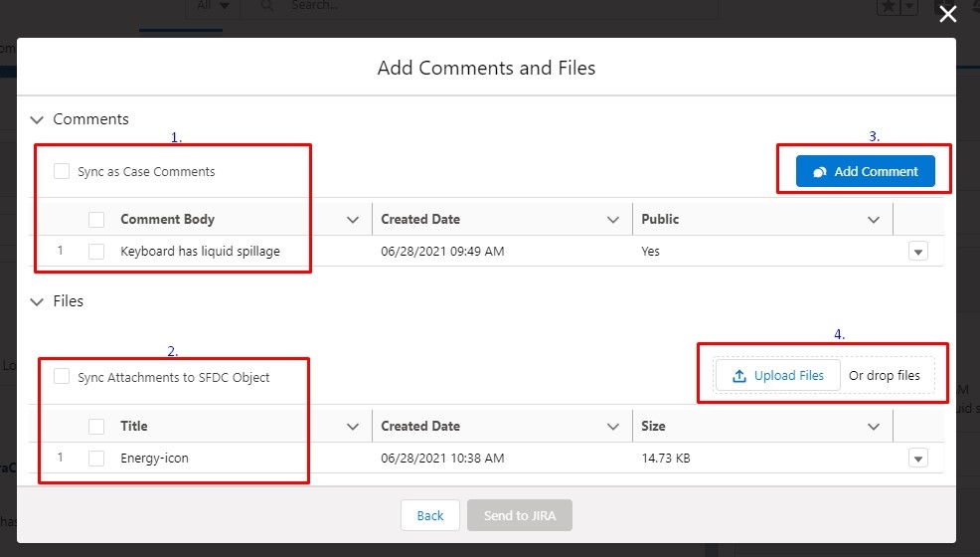Select the Keyboard has liquid spillage comment row

point(96,252)
